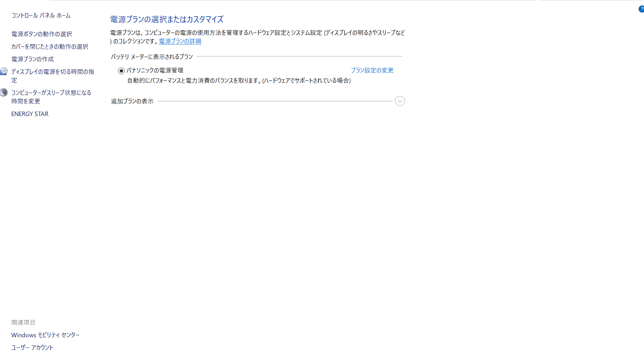Click the 追加プランの表示 heading text
This screenshot has width=644, height=360.
click(132, 101)
